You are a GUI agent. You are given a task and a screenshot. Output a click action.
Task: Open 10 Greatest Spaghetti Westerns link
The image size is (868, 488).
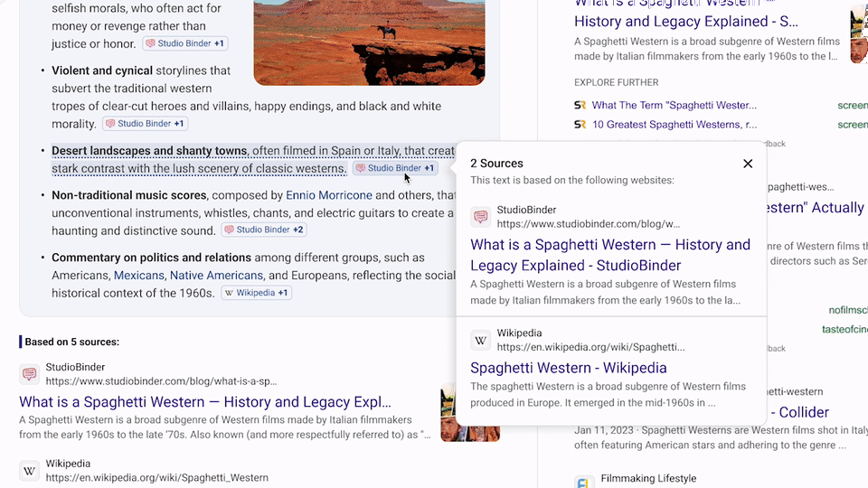[675, 125]
